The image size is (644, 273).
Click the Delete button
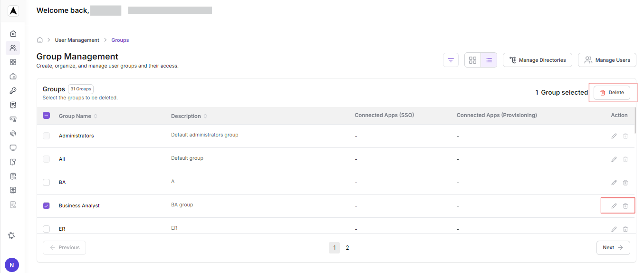(612, 92)
